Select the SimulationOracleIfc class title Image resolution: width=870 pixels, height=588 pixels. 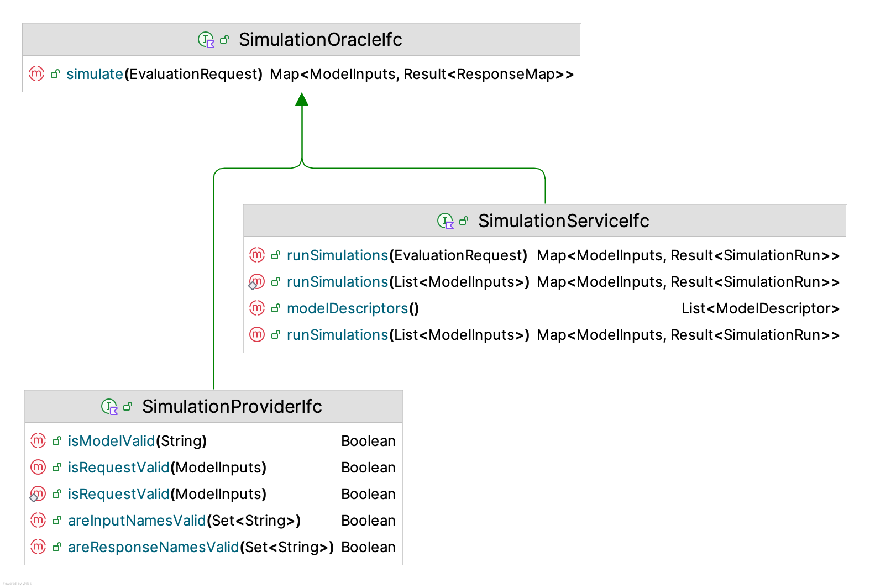(321, 40)
